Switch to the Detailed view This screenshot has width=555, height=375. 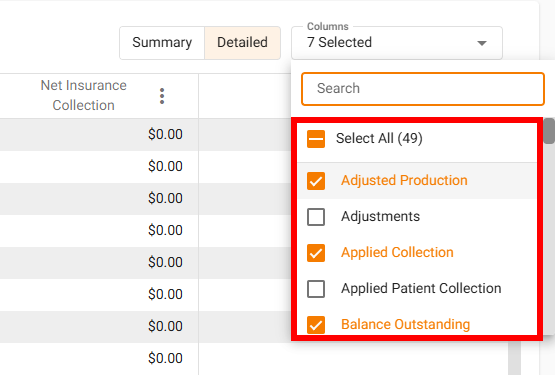tap(242, 42)
